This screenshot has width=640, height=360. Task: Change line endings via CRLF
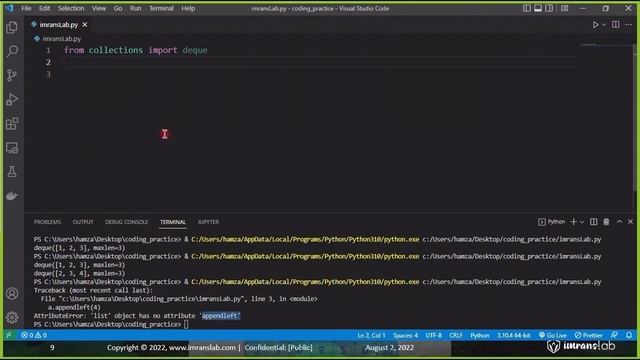(456, 335)
